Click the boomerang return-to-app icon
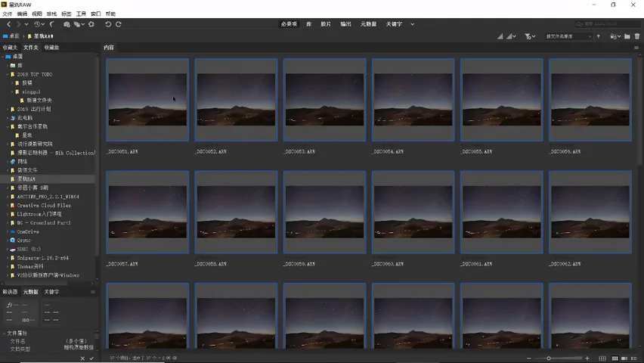The image size is (644, 363). click(51, 24)
